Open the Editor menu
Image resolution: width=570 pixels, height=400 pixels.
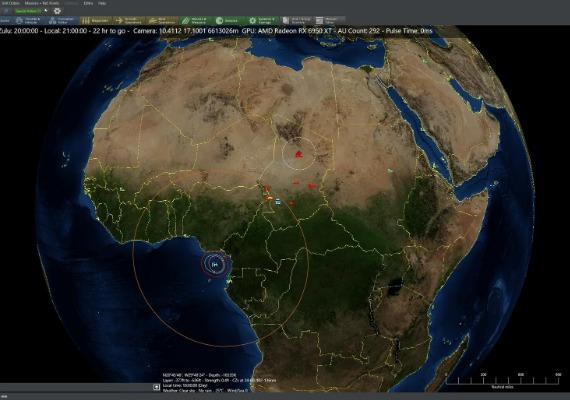88,3
